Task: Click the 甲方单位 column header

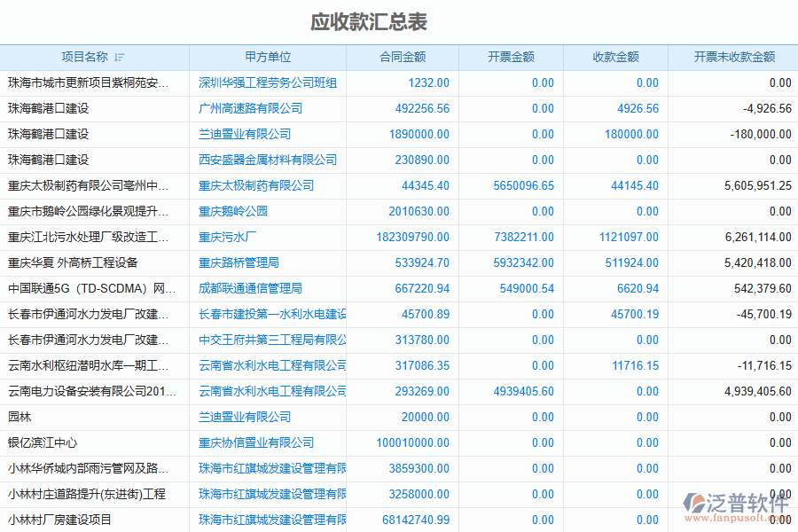Action: [268, 57]
